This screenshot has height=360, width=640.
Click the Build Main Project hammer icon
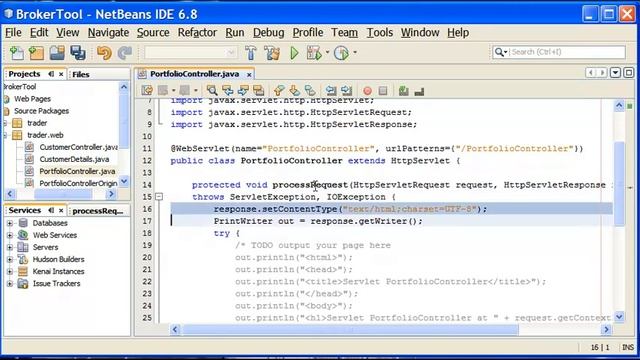click(x=251, y=53)
